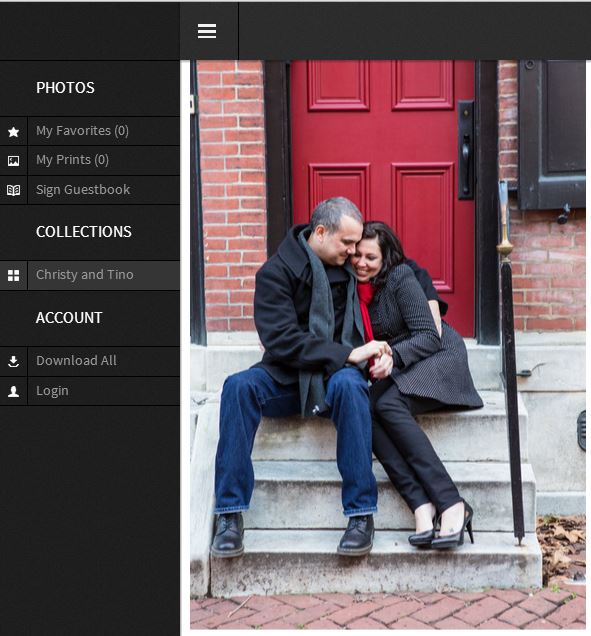Screen dimensions: 591x636
Task: Select Sign Guestbook in the sidebar
Action: click(x=83, y=190)
